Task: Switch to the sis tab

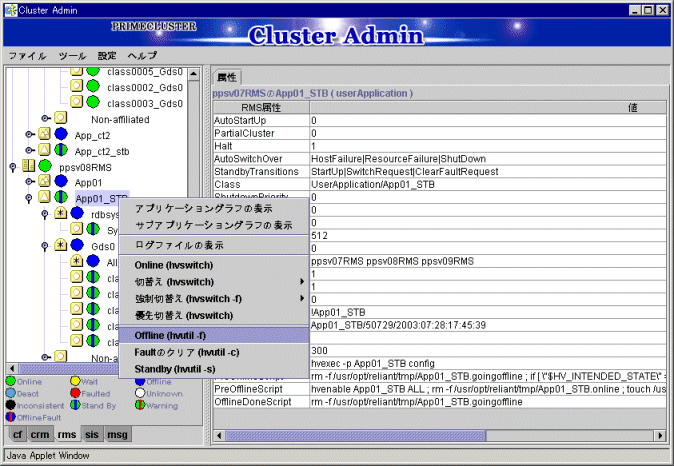Action: [92, 435]
